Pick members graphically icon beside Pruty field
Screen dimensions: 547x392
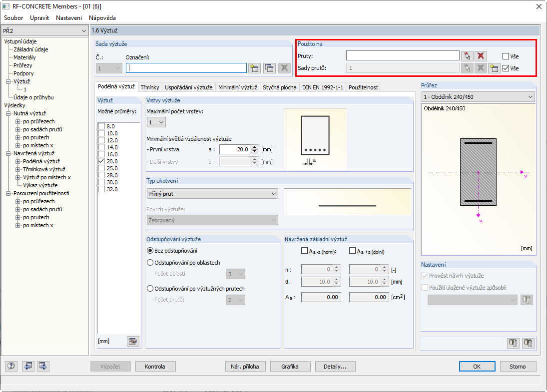[x=467, y=56]
